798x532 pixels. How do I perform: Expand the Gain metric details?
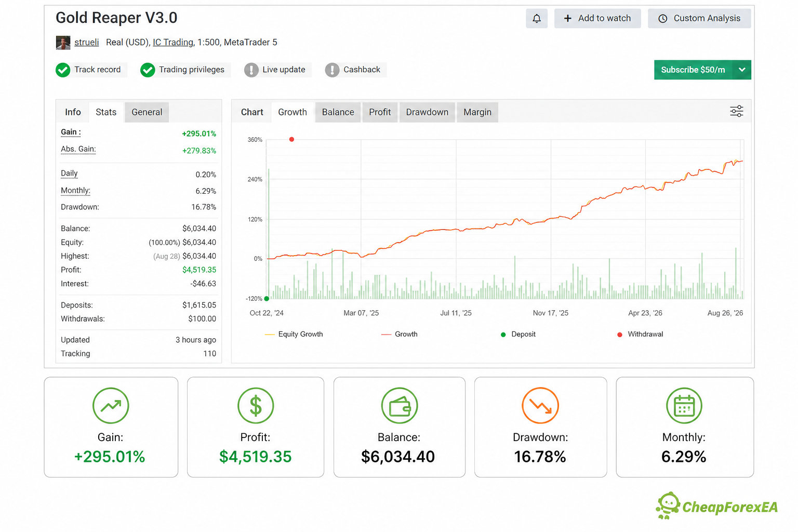pos(71,132)
